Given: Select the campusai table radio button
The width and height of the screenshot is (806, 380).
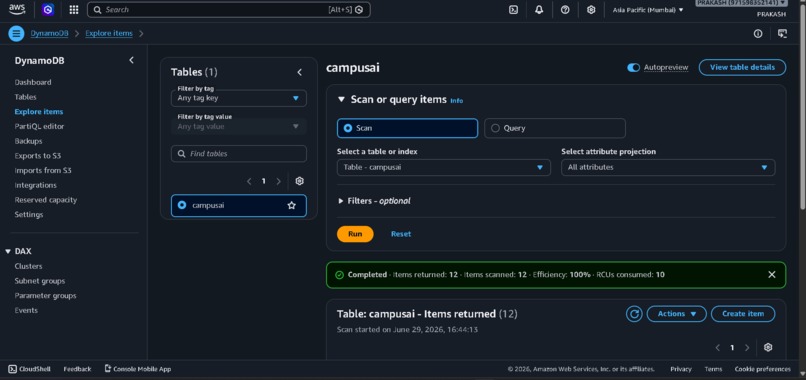Looking at the screenshot, I should point(181,205).
